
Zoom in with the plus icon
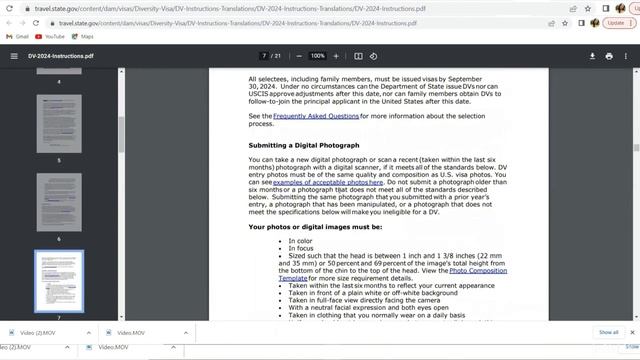[336, 56]
